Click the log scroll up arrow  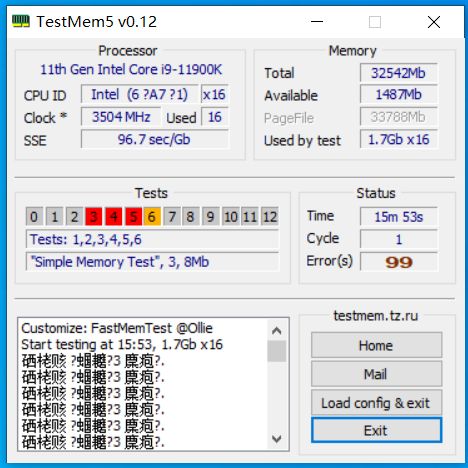pyautogui.click(x=276, y=330)
